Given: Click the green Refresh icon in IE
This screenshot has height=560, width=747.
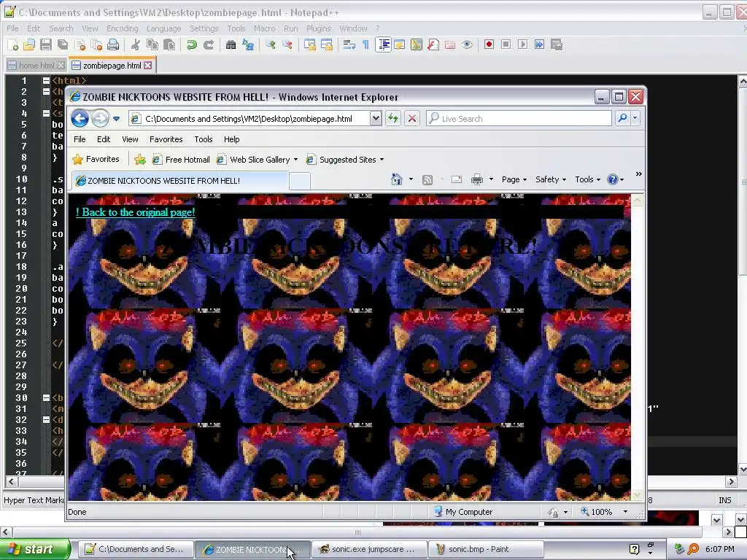Looking at the screenshot, I should [393, 119].
